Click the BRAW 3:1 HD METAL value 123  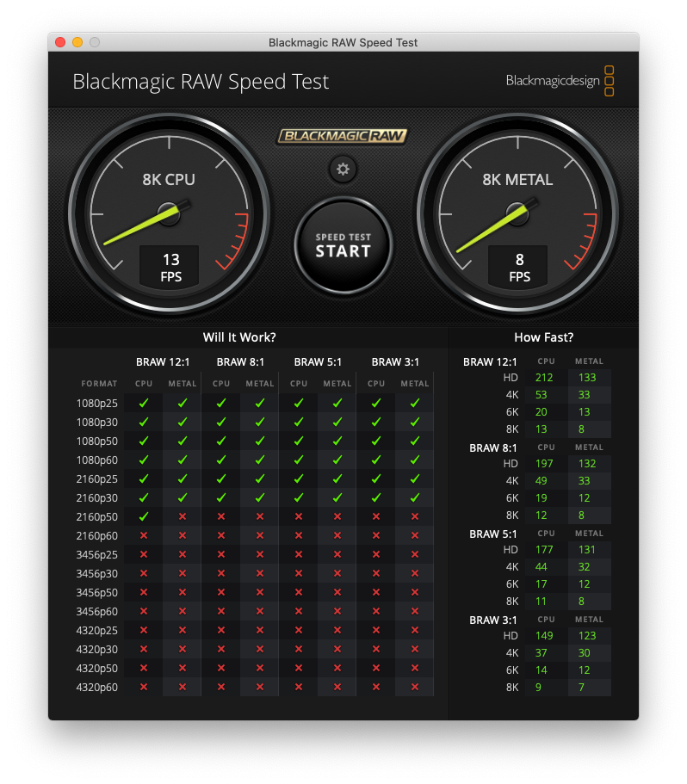pyautogui.click(x=587, y=636)
